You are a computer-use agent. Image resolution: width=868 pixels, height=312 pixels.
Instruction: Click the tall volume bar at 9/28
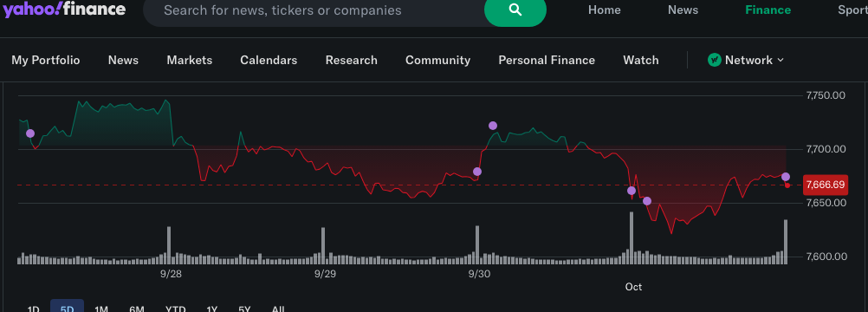pyautogui.click(x=169, y=245)
